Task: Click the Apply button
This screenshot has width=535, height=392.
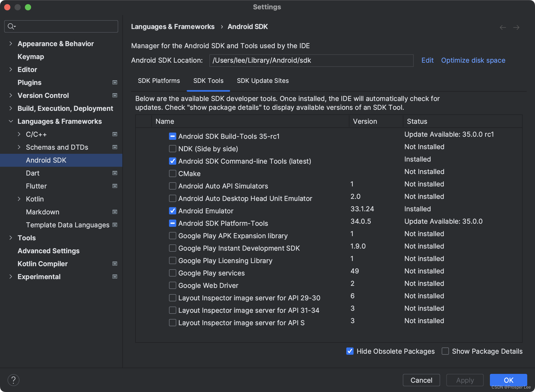Action: (x=465, y=380)
